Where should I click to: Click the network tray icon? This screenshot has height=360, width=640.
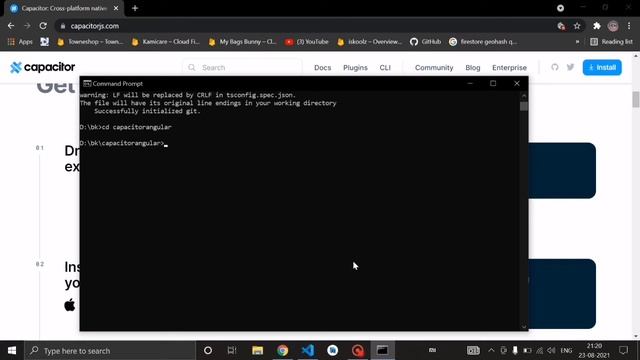(x=540, y=351)
